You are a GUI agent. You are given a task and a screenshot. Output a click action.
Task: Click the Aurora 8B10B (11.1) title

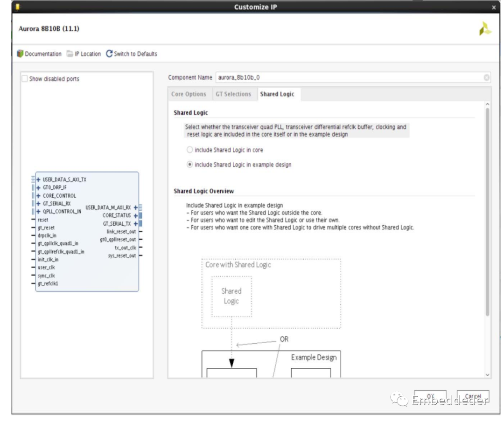coord(49,28)
